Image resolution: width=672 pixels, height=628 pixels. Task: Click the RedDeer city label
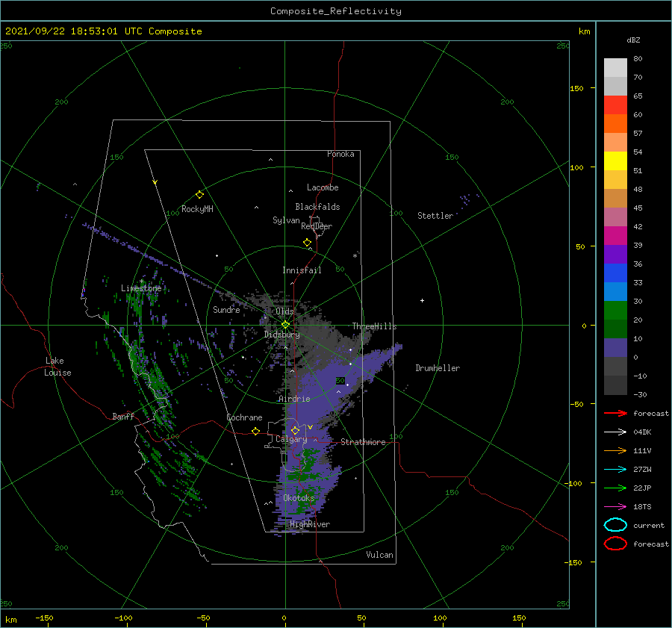(x=317, y=226)
